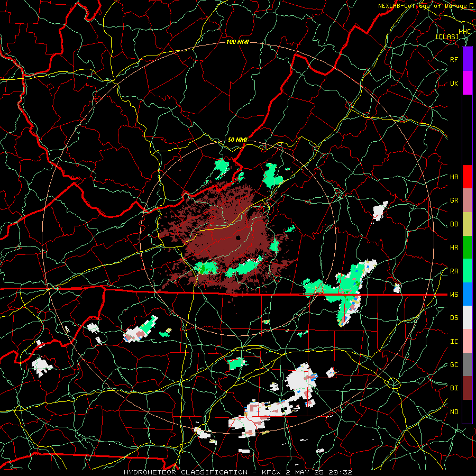Image resolution: width=476 pixels, height=476 pixels.
Task: Click the KFCX radar station identifier
Action: (x=271, y=472)
